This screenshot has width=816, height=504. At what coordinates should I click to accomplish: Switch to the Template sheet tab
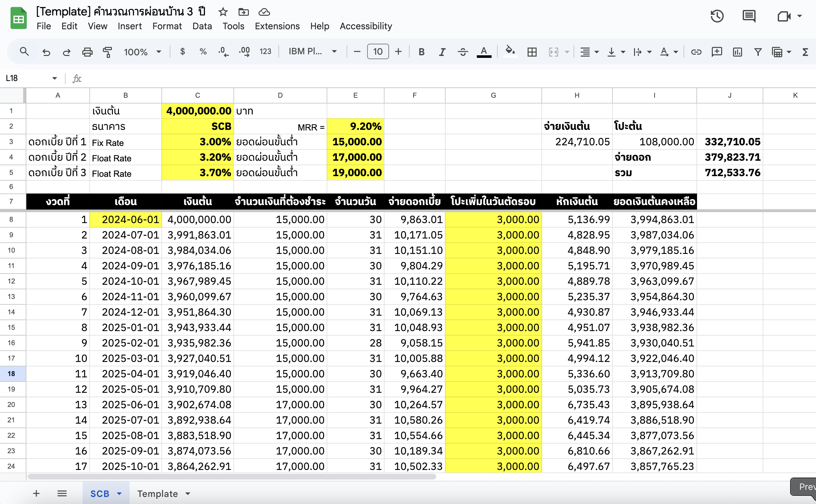157,494
